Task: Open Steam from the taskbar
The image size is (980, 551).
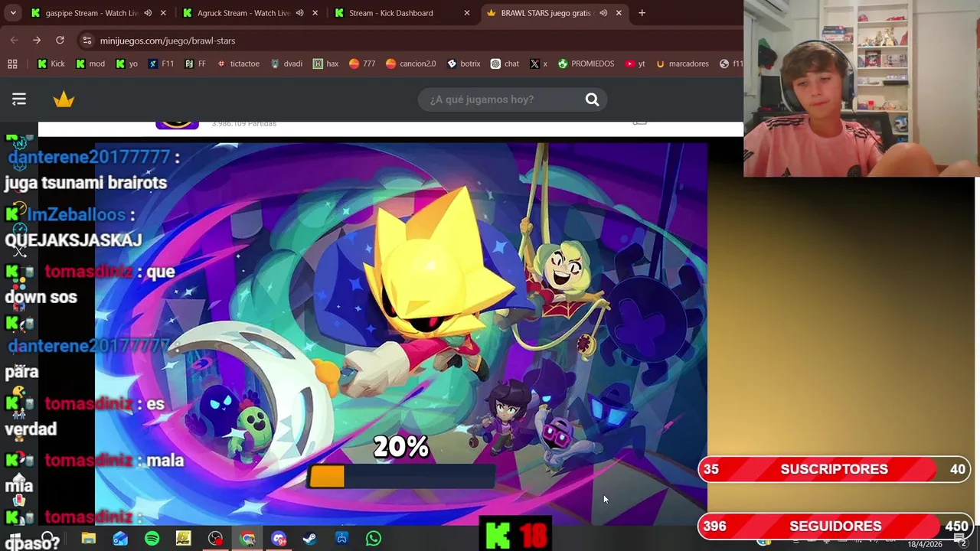Action: [309, 539]
